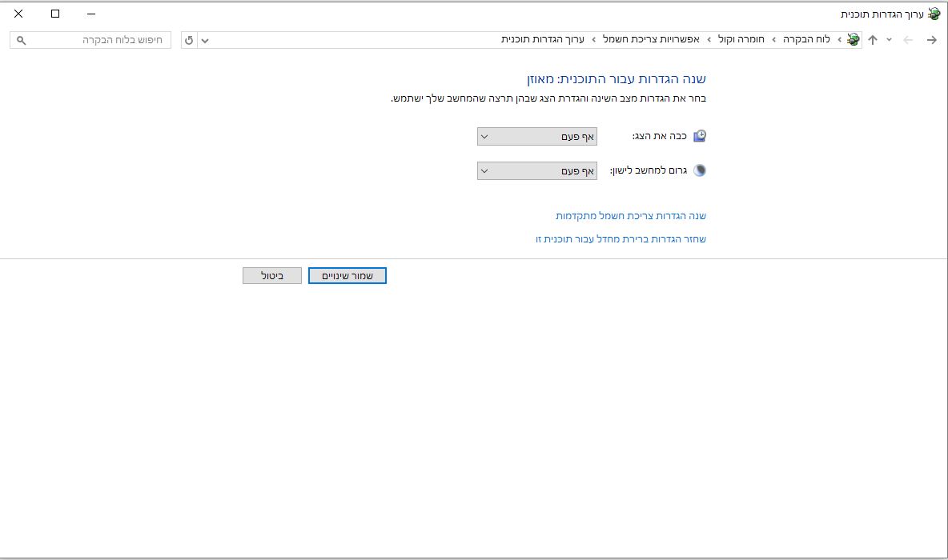Open שנה הגדרות צריכת חשמל מתקדמות link
The height and width of the screenshot is (560, 948).
[631, 216]
